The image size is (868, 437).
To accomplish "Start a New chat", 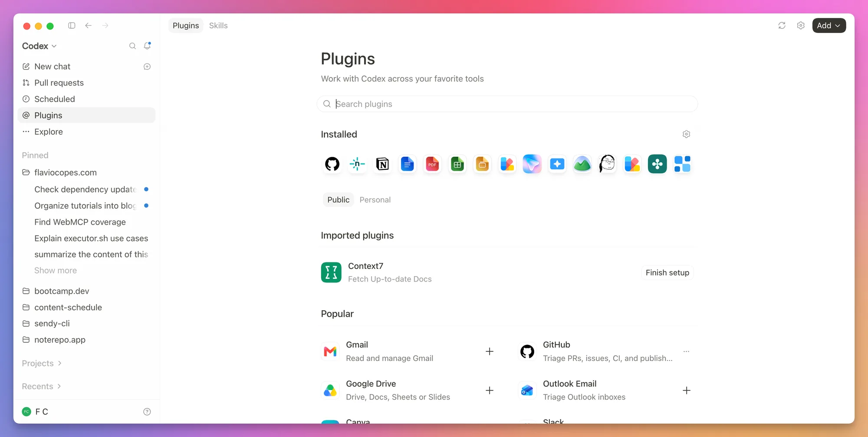I will pos(52,66).
